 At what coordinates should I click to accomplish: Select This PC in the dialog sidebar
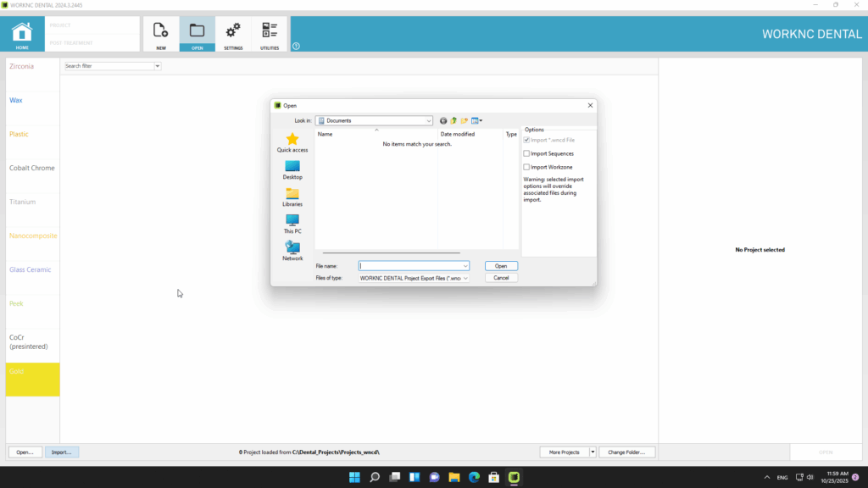point(292,224)
